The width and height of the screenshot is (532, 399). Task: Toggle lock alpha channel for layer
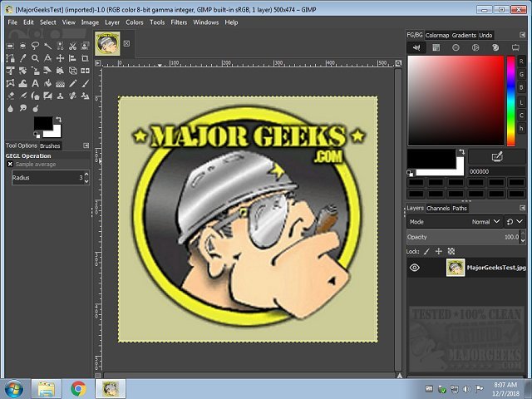(x=451, y=250)
